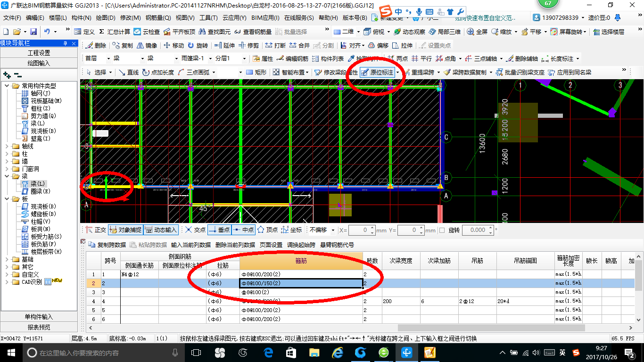Expand the 轴线 tree node
644x362 pixels.
point(7,146)
